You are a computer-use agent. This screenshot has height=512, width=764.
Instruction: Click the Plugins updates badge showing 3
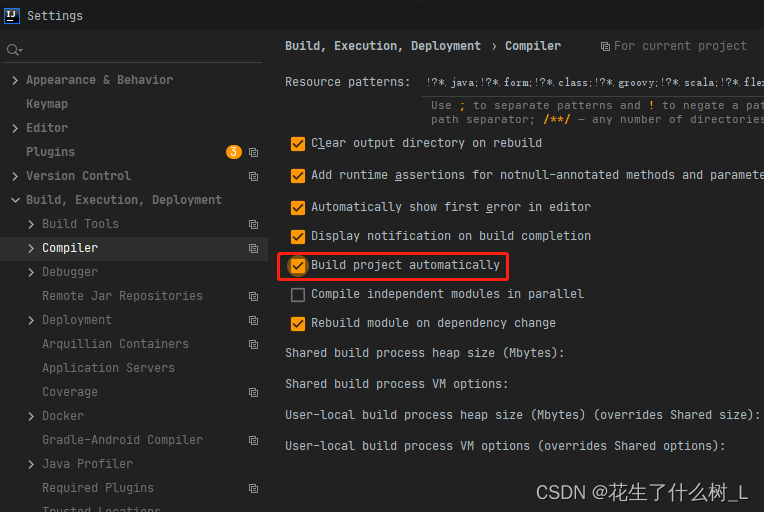pos(234,152)
